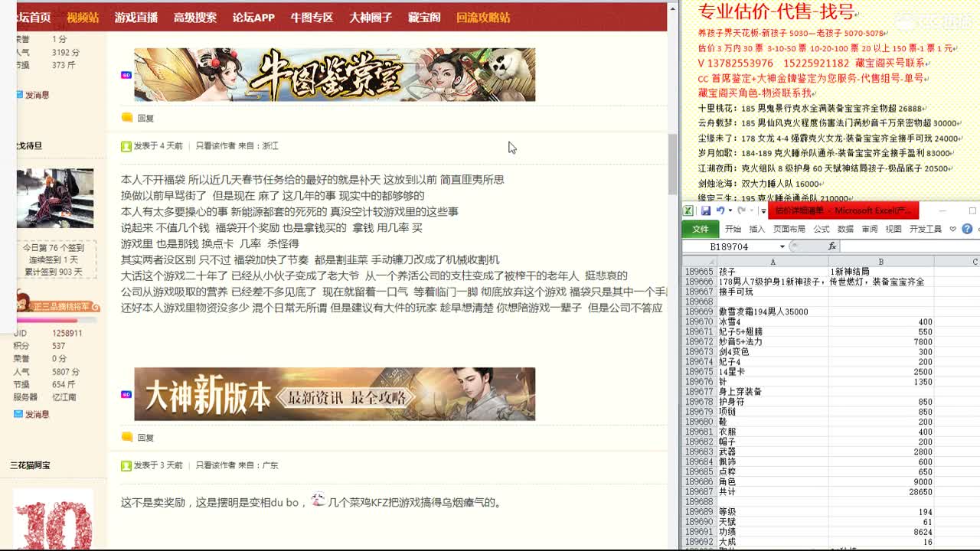Open 高级搜索 in forum navigation
The width and height of the screenshot is (980, 551).
pos(195,17)
